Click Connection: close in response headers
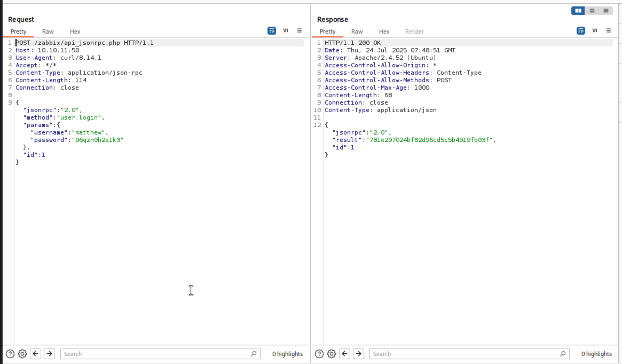Screen dimensions: 622x364 point(356,102)
